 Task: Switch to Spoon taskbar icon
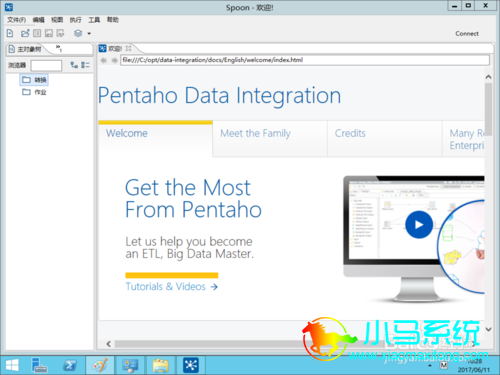[x=191, y=365]
